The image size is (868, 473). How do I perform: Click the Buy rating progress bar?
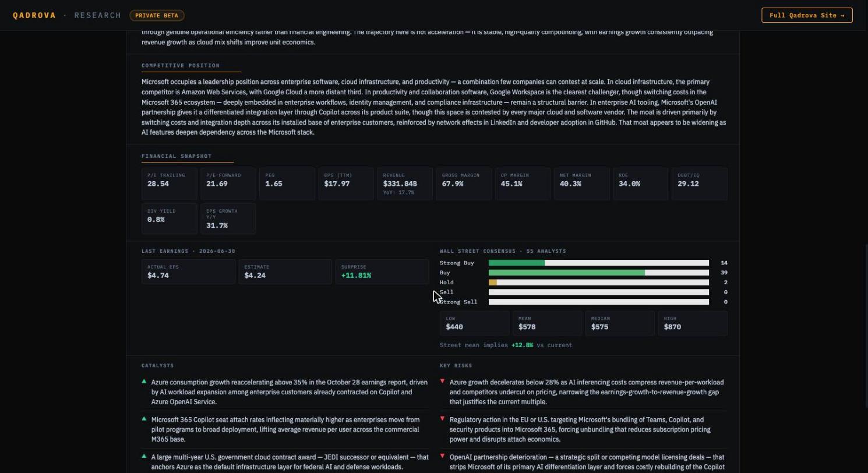tap(599, 273)
